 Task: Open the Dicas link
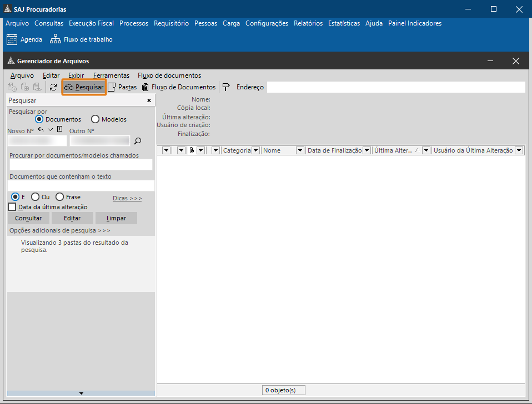pos(127,198)
